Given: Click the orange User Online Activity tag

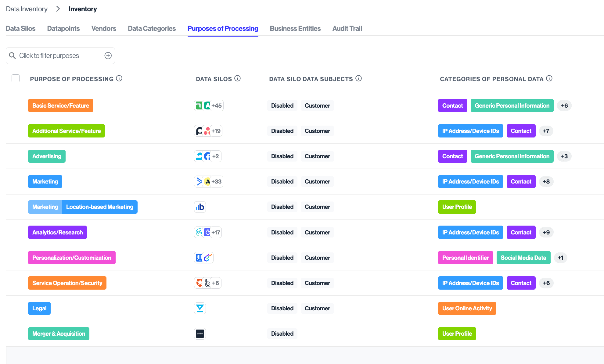Looking at the screenshot, I should (x=467, y=308).
